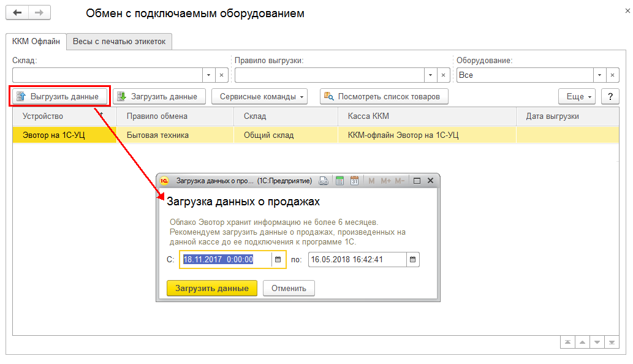Click the yellow Загрузить данные button

point(212,288)
